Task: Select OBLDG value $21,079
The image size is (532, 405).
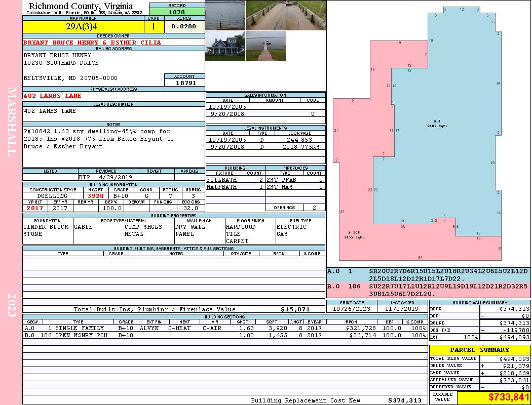Action: (x=516, y=366)
